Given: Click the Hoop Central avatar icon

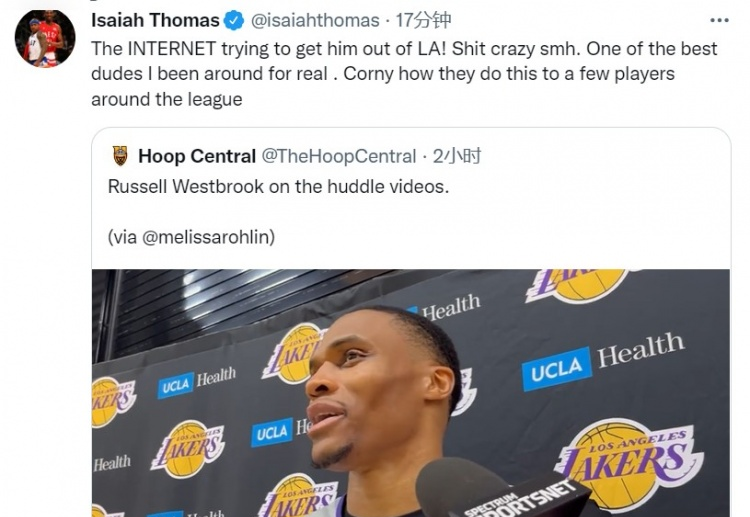Looking at the screenshot, I should (x=120, y=155).
